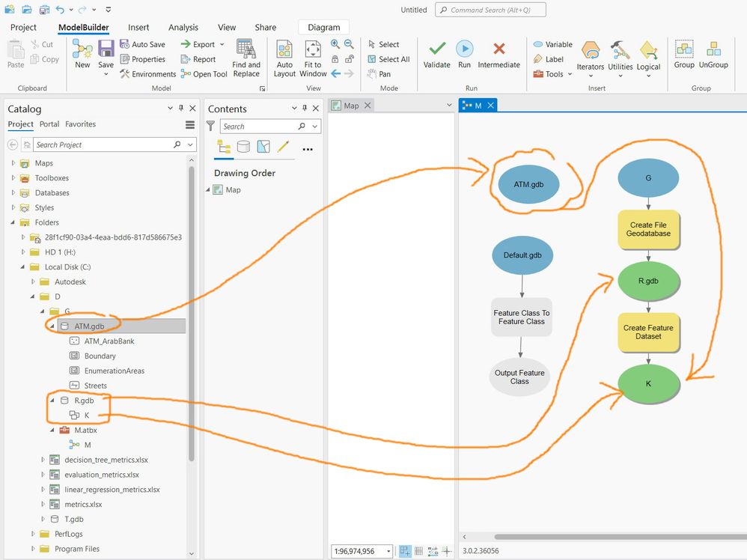Switch to the Insert ribbon tab
The image size is (747, 560).
138,27
